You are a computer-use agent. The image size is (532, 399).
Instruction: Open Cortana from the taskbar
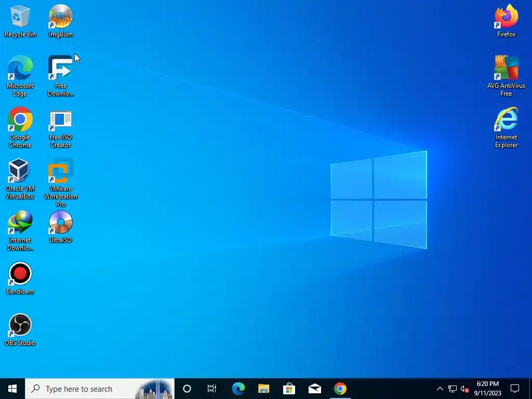point(187,389)
